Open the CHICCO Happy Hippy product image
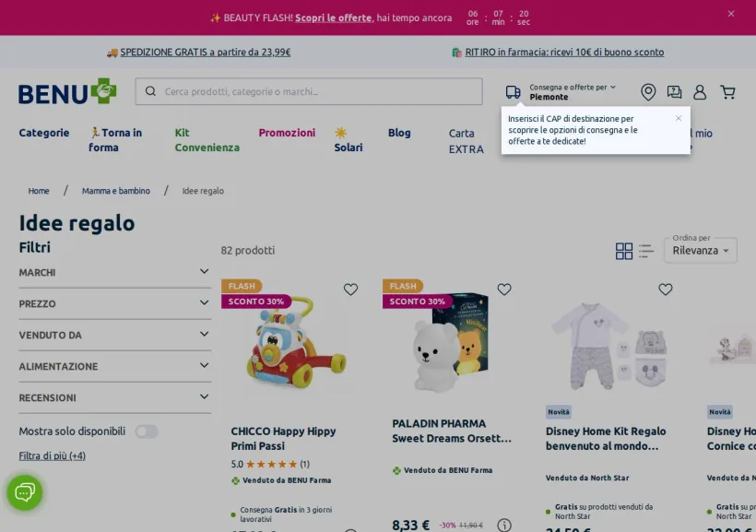 tap(295, 343)
